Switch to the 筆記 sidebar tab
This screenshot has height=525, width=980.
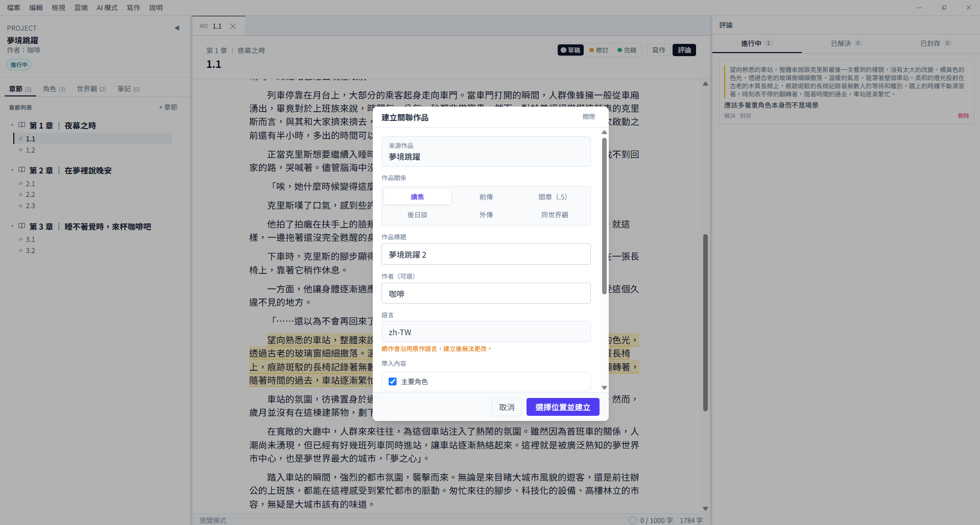coord(129,89)
